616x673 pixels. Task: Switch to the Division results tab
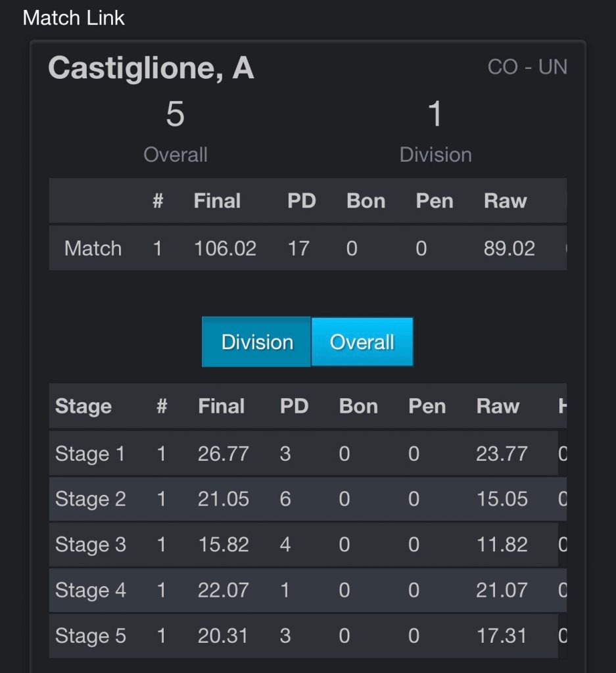[x=256, y=342]
